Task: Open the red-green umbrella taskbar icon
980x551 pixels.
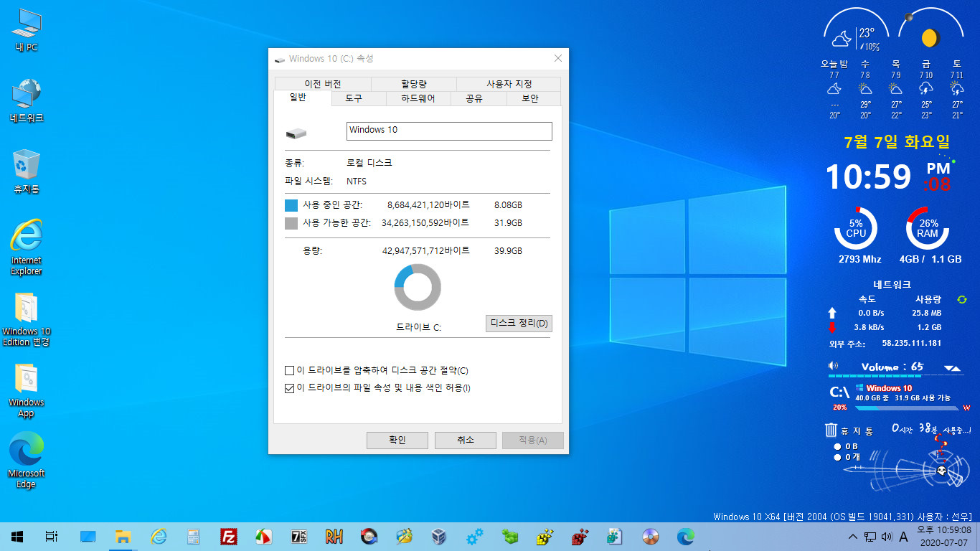Action: (263, 536)
